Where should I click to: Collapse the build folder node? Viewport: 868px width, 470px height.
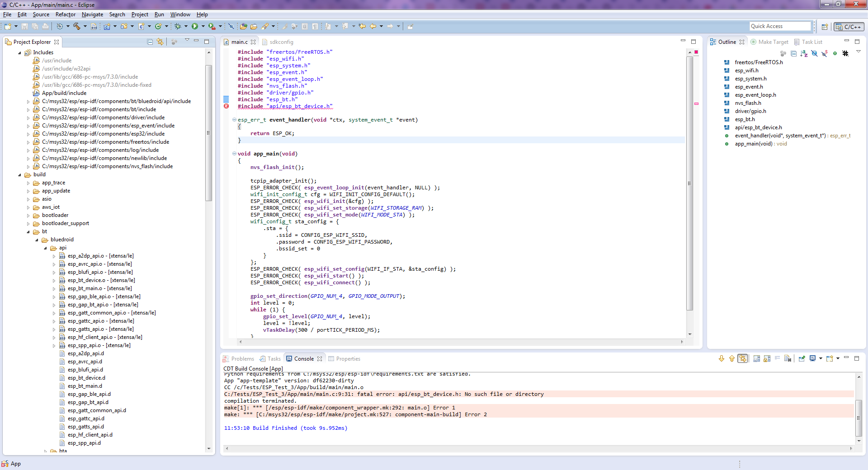(19, 175)
